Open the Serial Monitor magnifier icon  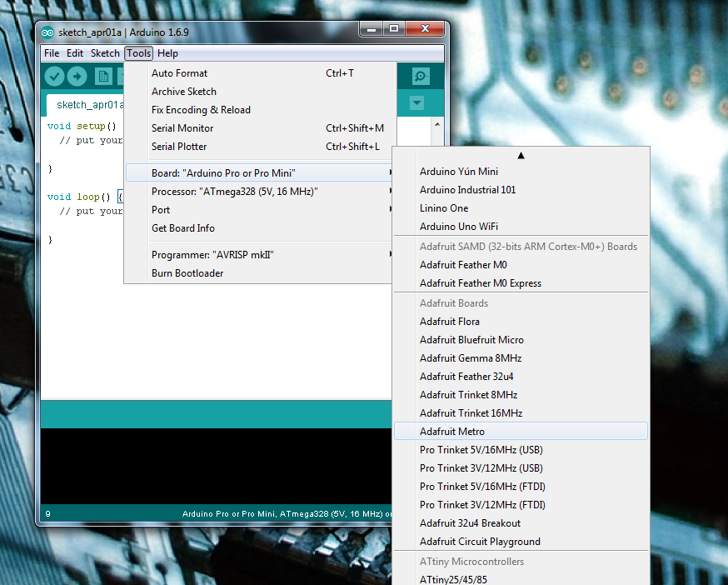[421, 76]
